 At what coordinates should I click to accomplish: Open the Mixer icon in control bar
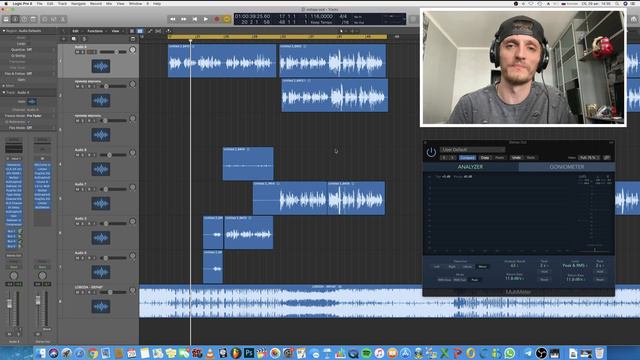(54, 19)
